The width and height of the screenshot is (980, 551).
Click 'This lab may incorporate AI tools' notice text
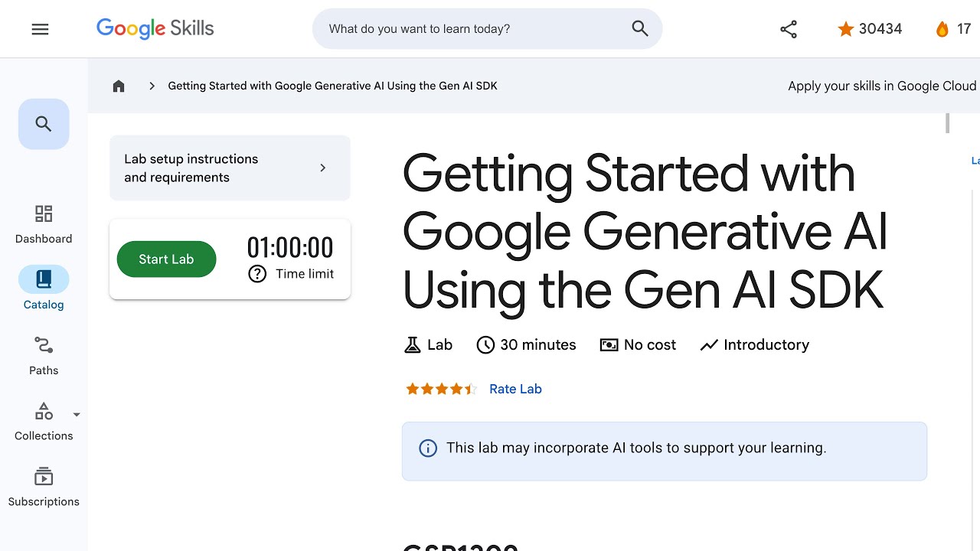pos(636,448)
